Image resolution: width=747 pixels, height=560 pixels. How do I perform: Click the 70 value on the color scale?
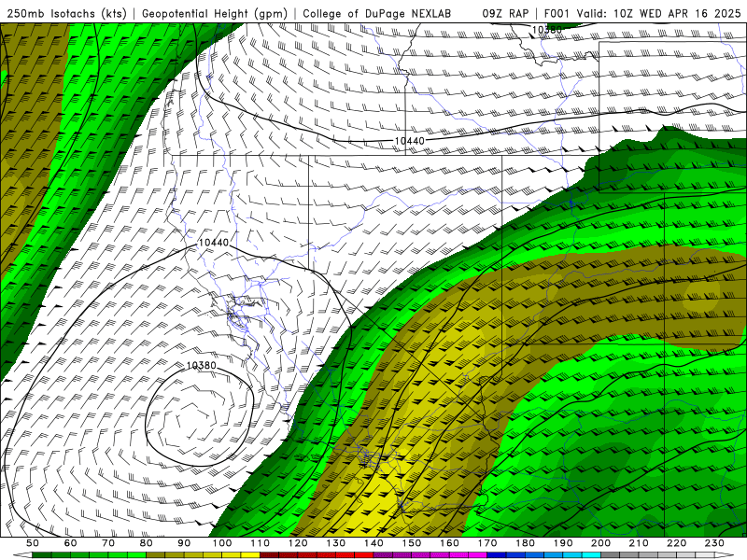(108, 543)
